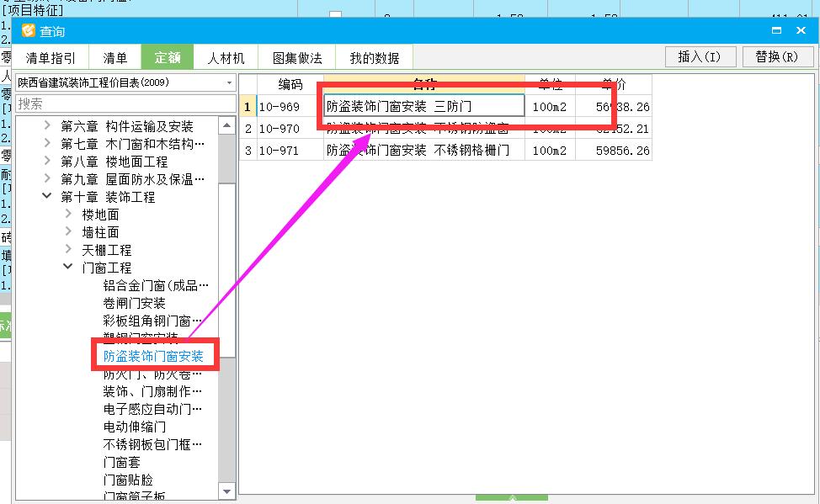This screenshot has height=504, width=820.
Task: Expand the 墙柱面 subnode
Action: [68, 231]
